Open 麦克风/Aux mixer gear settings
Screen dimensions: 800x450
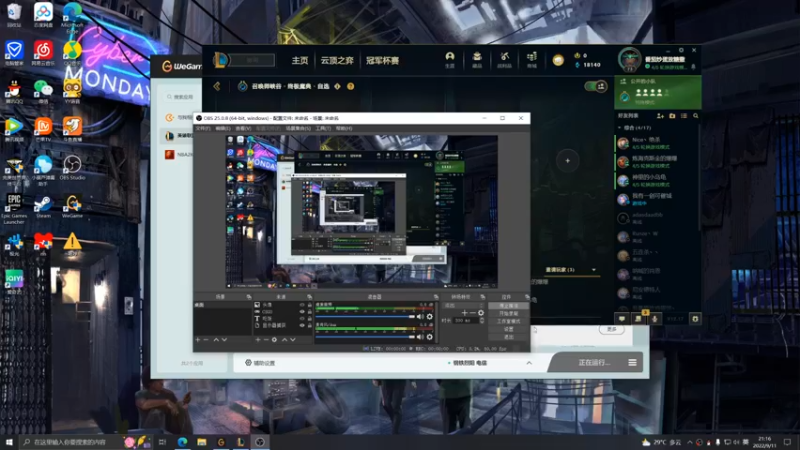(x=430, y=337)
